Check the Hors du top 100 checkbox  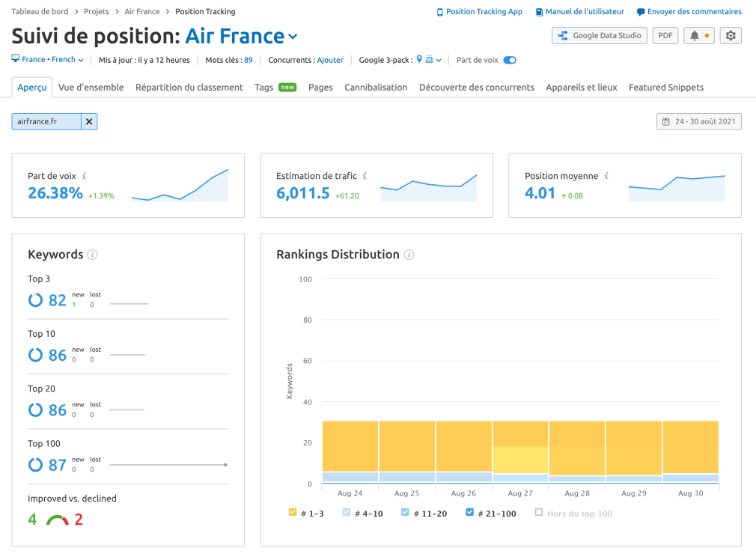click(x=539, y=512)
